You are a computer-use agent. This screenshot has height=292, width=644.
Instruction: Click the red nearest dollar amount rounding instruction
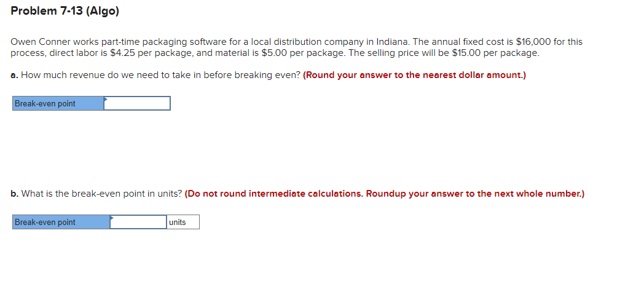(x=414, y=75)
